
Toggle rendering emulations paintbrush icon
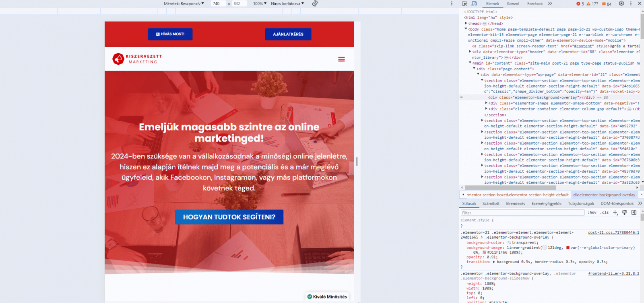[x=624, y=213]
